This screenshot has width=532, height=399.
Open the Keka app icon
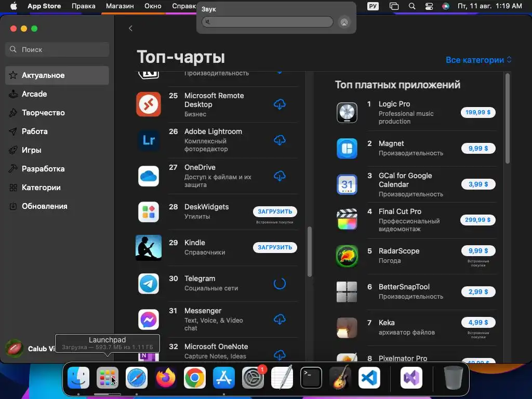347,328
